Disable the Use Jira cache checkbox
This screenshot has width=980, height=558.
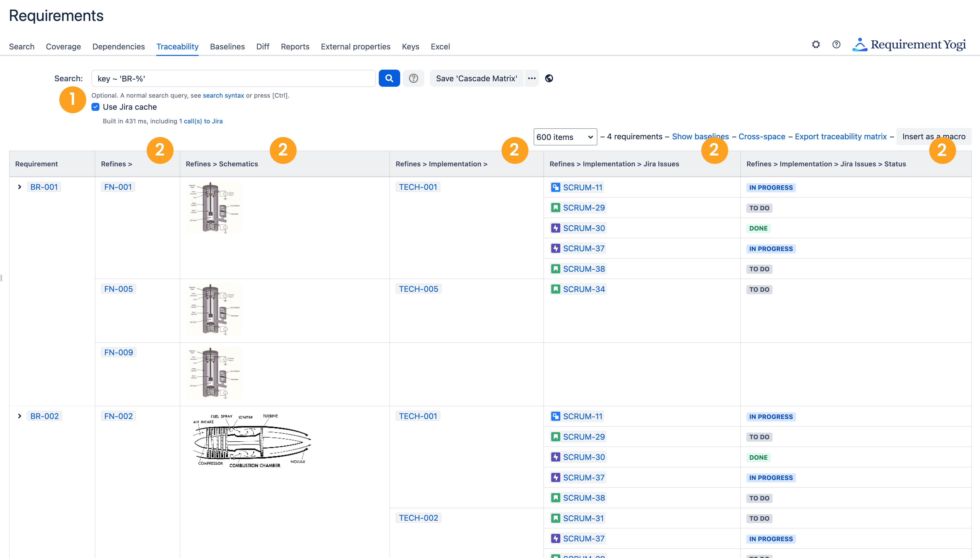(95, 107)
